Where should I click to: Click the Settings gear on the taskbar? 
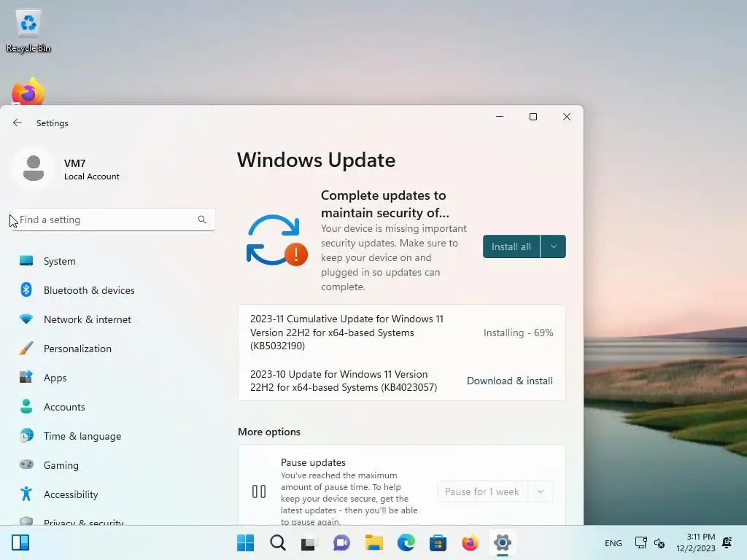(503, 542)
